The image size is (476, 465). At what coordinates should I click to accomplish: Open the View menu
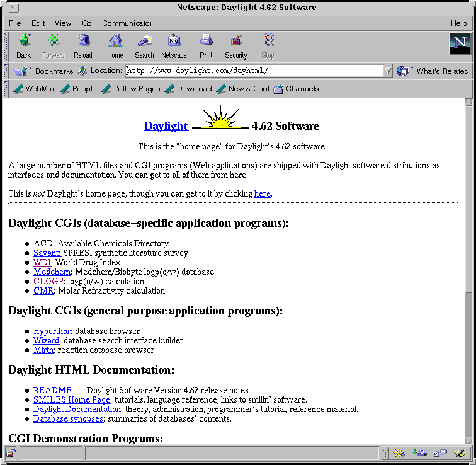click(63, 23)
